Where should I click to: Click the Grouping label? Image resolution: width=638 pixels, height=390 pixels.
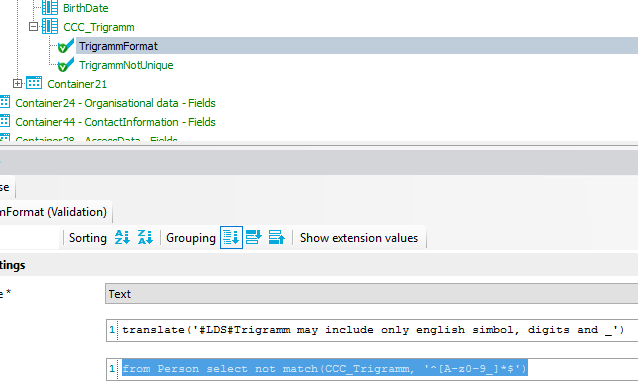(x=191, y=238)
